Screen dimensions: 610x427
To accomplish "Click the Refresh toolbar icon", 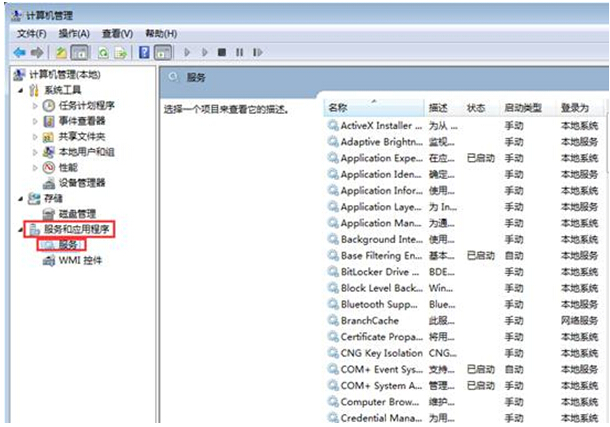I will [103, 52].
